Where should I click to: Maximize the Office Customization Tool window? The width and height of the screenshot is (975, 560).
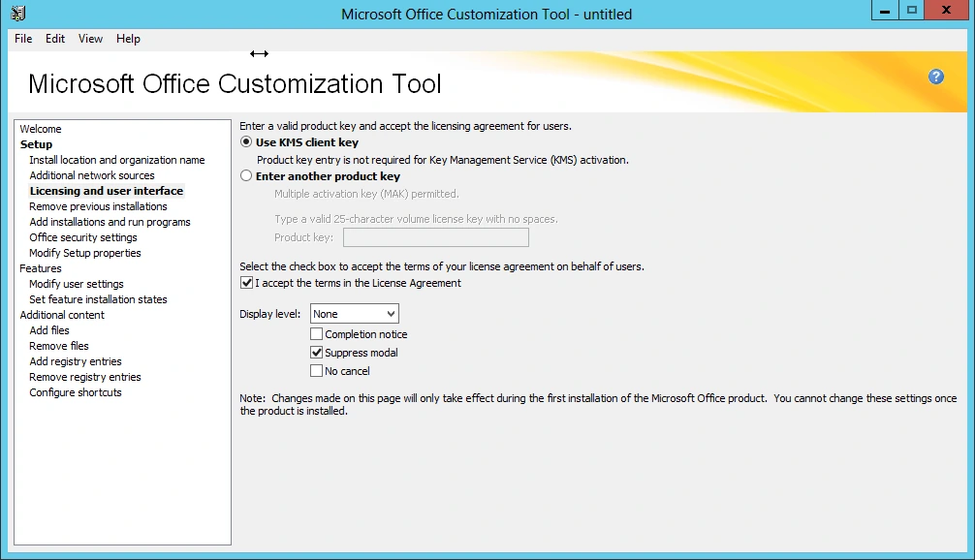912,11
